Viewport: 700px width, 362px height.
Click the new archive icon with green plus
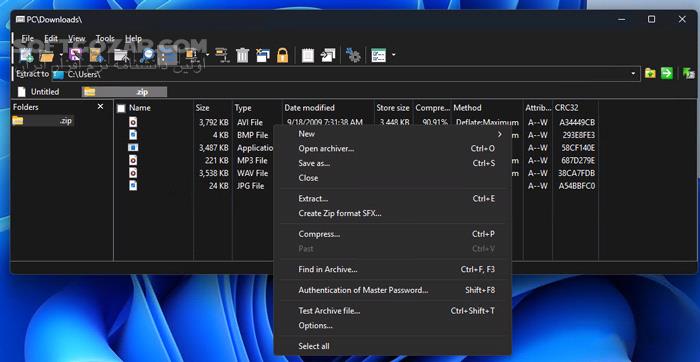[26, 55]
